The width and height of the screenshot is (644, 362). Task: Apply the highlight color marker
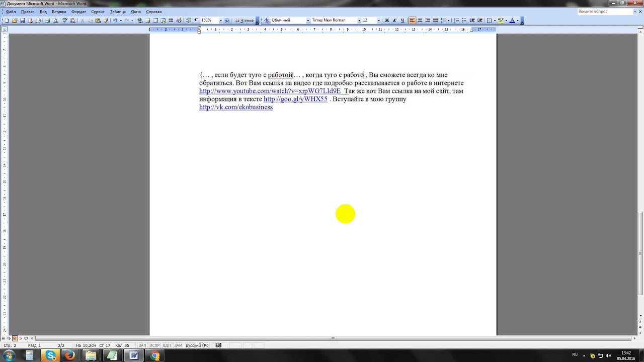click(x=501, y=21)
